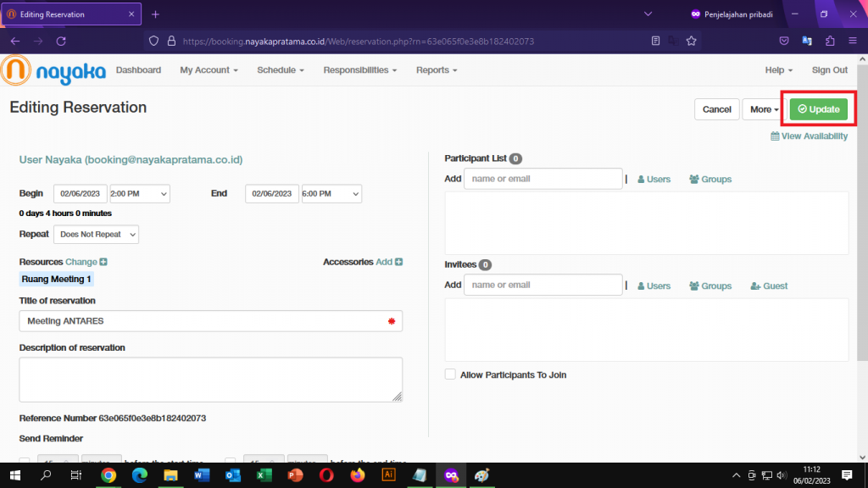Enable Allow Participants To Join
This screenshot has width=868, height=488.
pos(450,374)
